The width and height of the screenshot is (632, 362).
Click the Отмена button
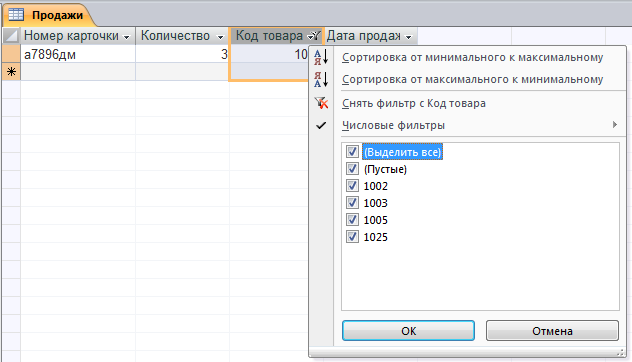pyautogui.click(x=552, y=331)
